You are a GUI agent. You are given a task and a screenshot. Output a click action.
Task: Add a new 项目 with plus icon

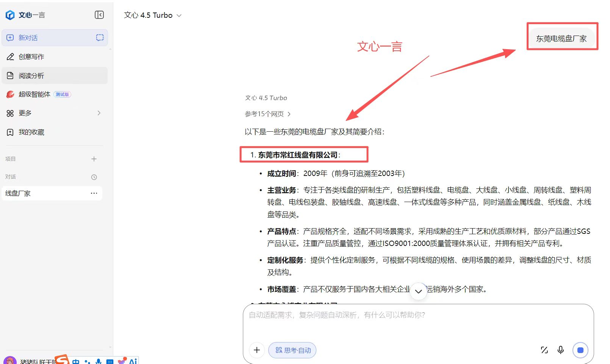click(94, 159)
